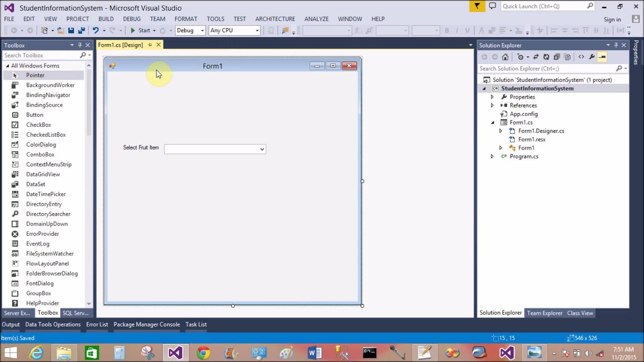
Task: Open Microsoft Word from taskbar
Action: pyautogui.click(x=315, y=353)
